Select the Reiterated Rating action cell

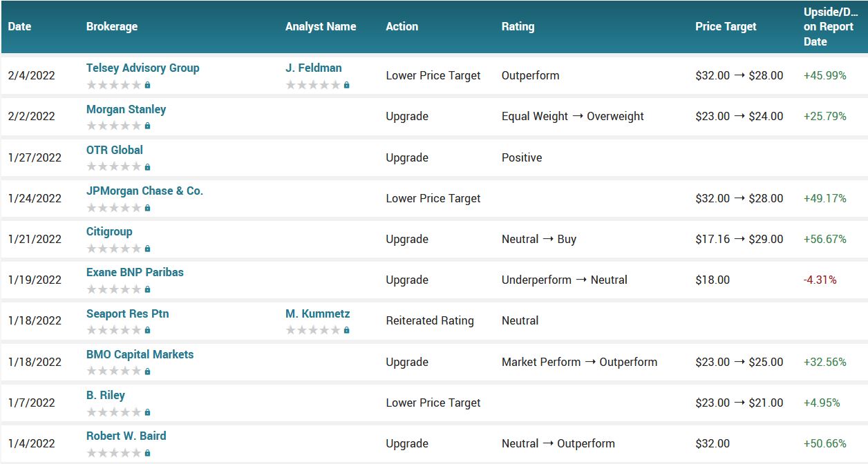(x=430, y=320)
